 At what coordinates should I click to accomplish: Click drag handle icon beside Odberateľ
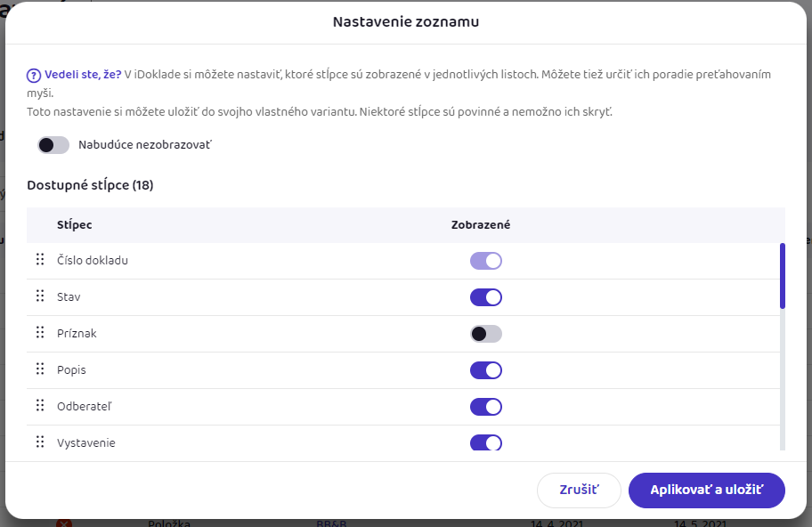[40, 406]
